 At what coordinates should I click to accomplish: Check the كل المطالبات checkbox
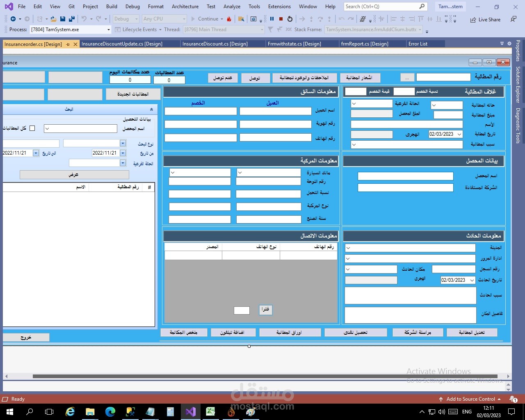point(32,128)
